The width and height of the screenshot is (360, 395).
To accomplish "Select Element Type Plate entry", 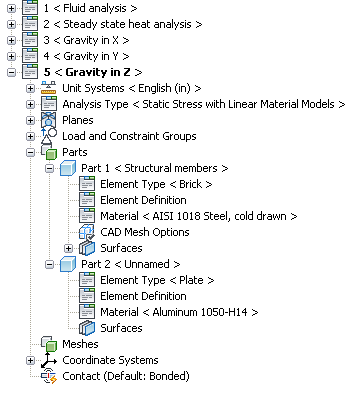I will click(x=157, y=280).
